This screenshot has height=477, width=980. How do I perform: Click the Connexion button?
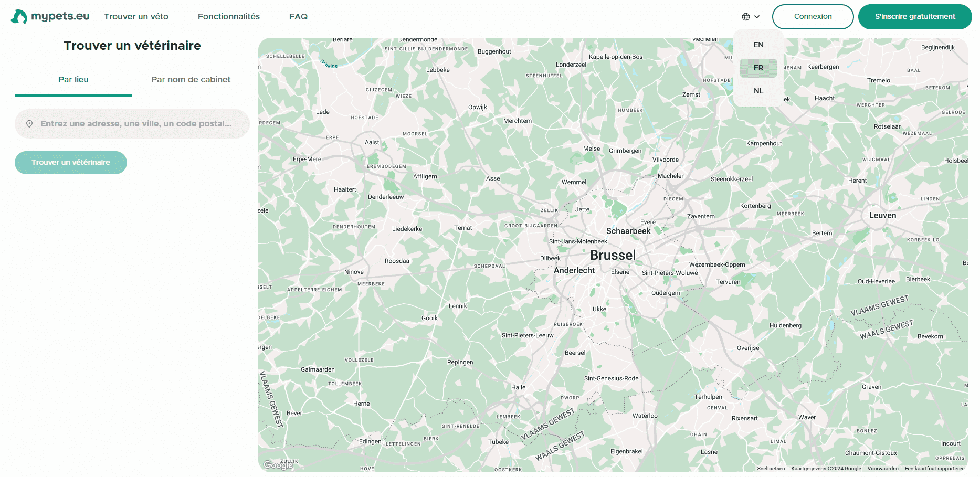pyautogui.click(x=813, y=16)
